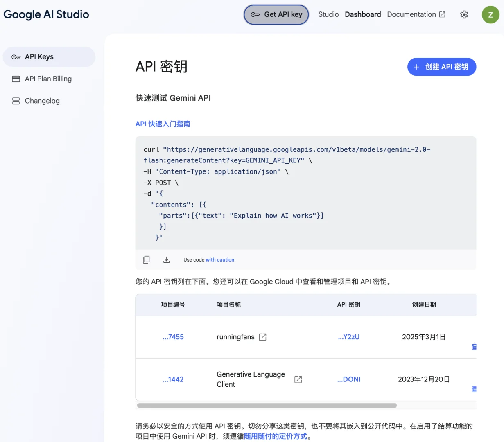Click the 创建日期 column header
Viewport: 504px width, 442px height.
(424, 304)
